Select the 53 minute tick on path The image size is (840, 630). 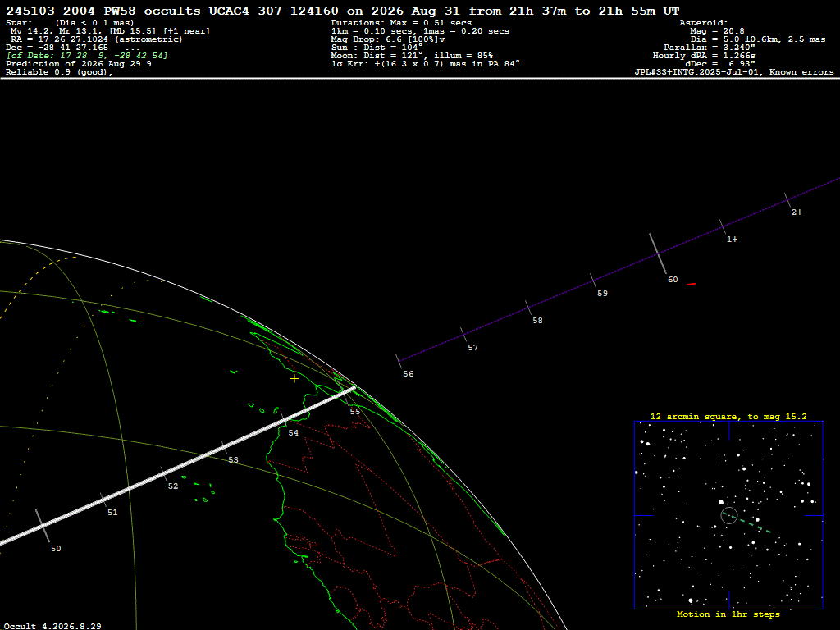224,447
